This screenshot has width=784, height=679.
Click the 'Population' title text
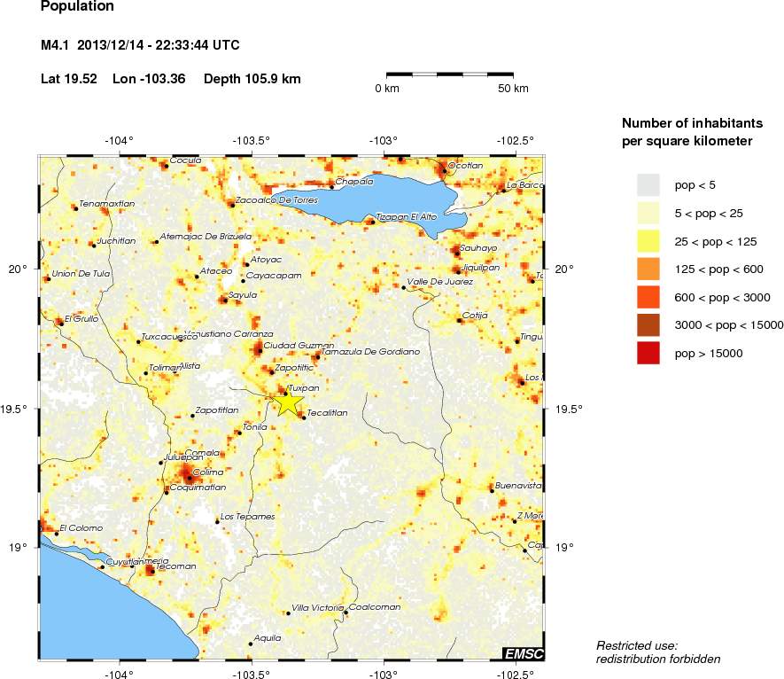(77, 7)
